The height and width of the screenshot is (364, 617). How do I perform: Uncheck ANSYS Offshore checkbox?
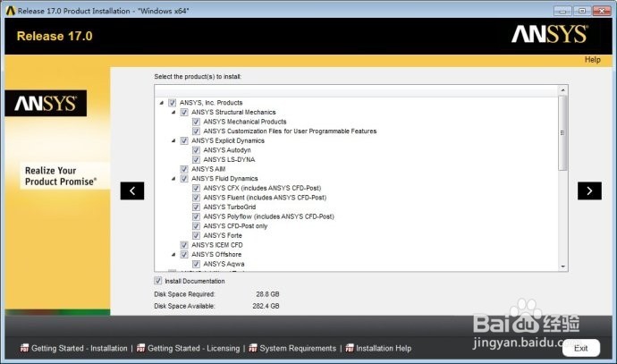point(184,254)
